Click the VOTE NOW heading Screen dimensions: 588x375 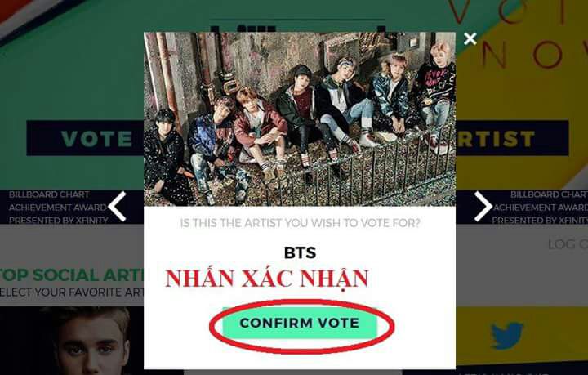pyautogui.click(x=518, y=32)
